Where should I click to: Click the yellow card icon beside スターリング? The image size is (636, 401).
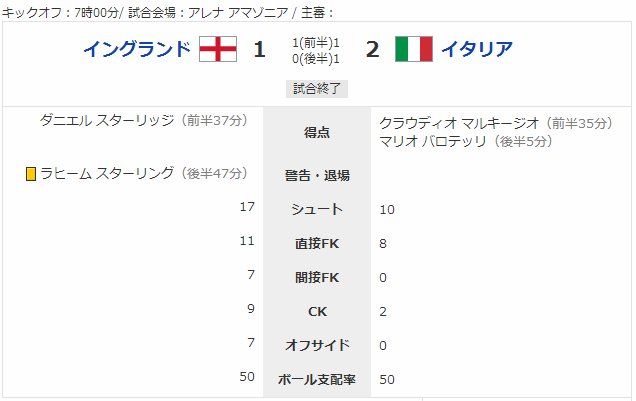pos(31,174)
